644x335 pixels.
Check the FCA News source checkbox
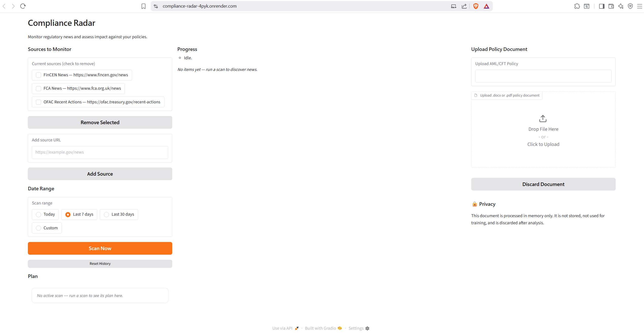[39, 88]
